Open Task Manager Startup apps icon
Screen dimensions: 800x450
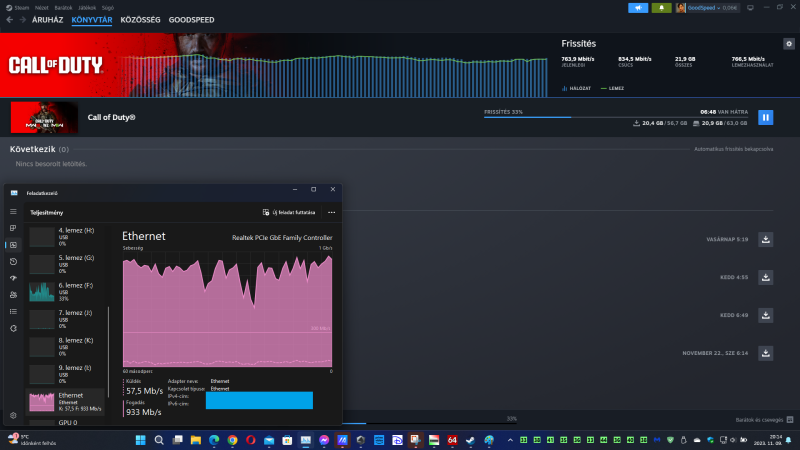[x=13, y=278]
